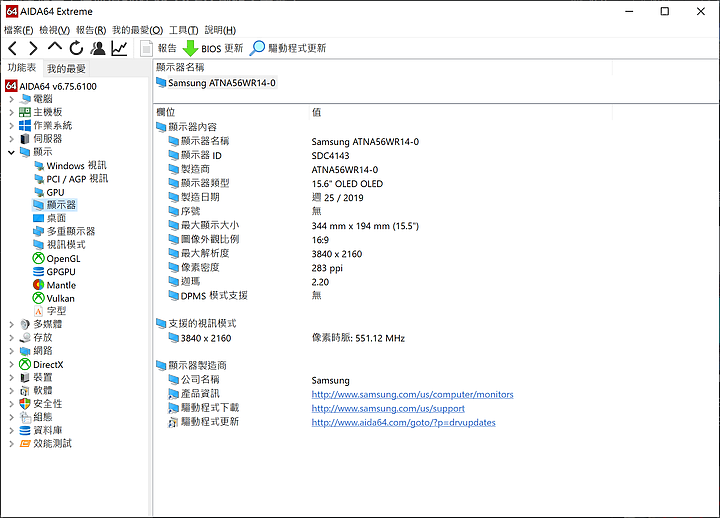
Task: Expand the DirectX tree node
Action: coord(11,365)
